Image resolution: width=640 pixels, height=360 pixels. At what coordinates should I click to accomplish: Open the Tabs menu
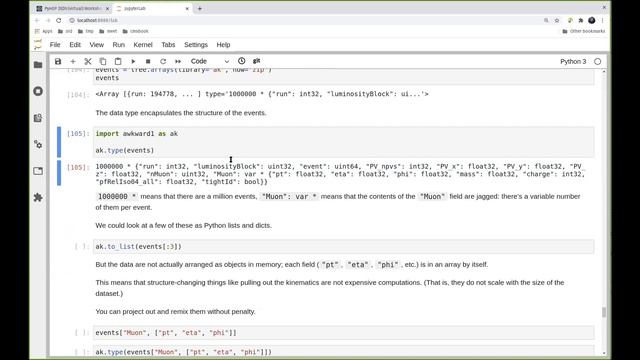click(x=168, y=45)
